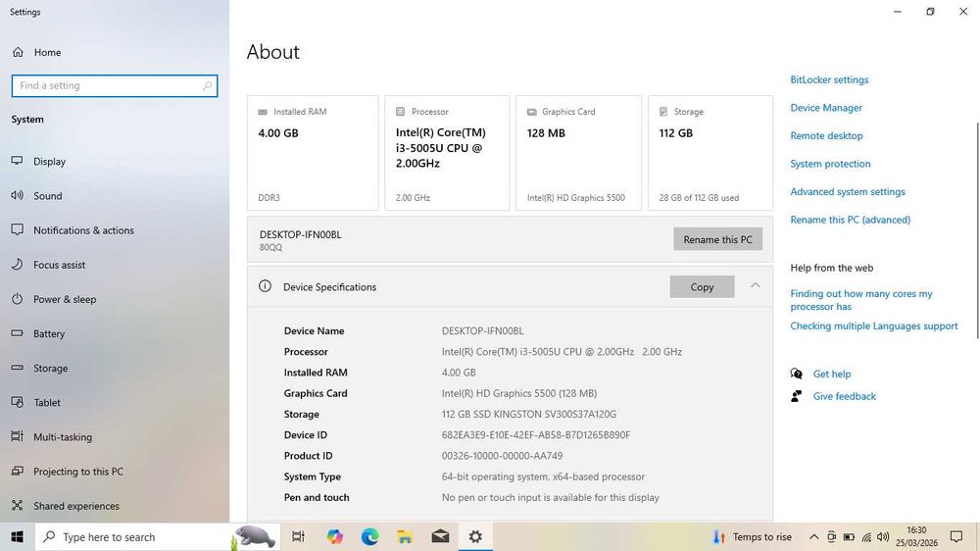This screenshot has width=980, height=551.
Task: Click the battery tray icon
Action: coord(849,536)
